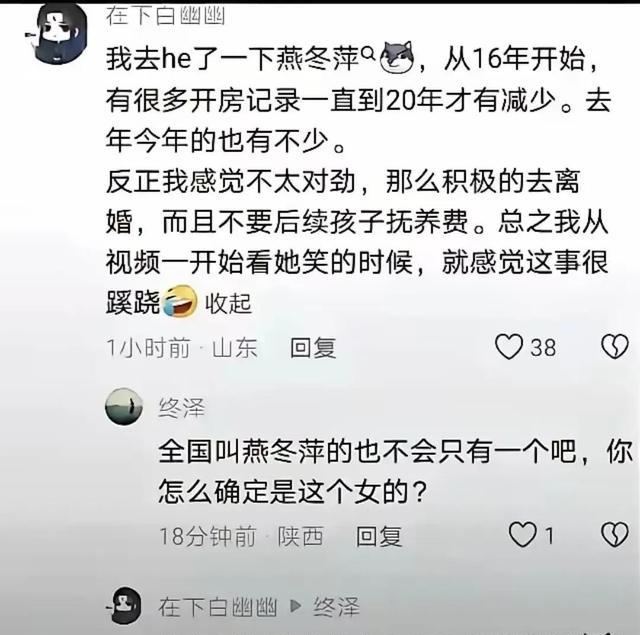
Task: Like 终泽's reply comment
Action: [x=522, y=535]
